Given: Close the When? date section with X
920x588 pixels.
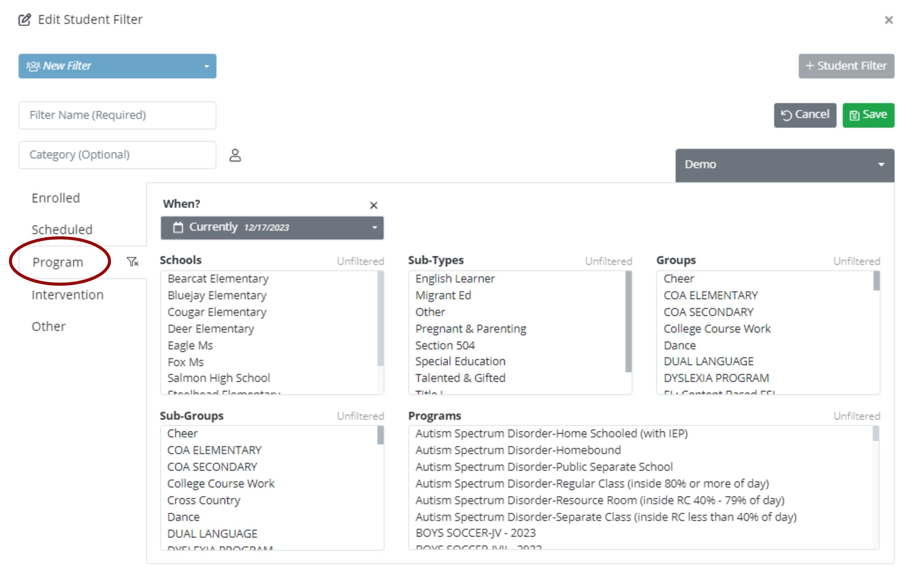Looking at the screenshot, I should (374, 206).
